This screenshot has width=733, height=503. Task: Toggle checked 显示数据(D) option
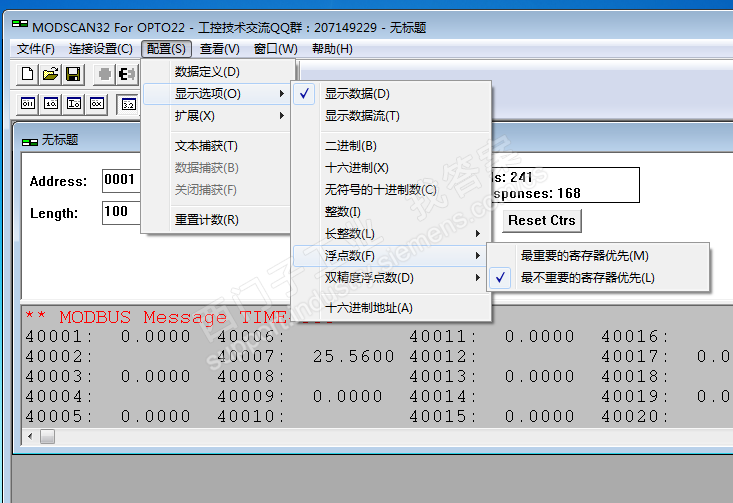coord(391,94)
